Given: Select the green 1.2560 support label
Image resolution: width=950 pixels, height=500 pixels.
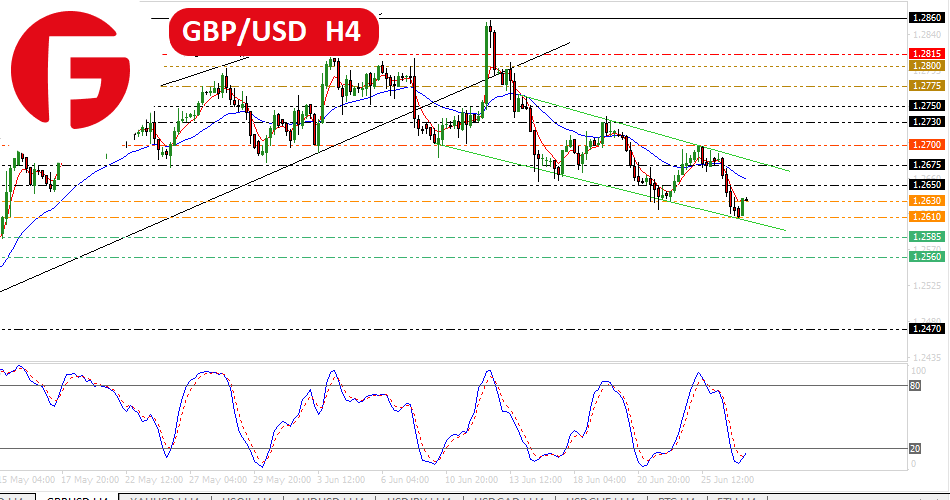Looking at the screenshot, I should (926, 257).
